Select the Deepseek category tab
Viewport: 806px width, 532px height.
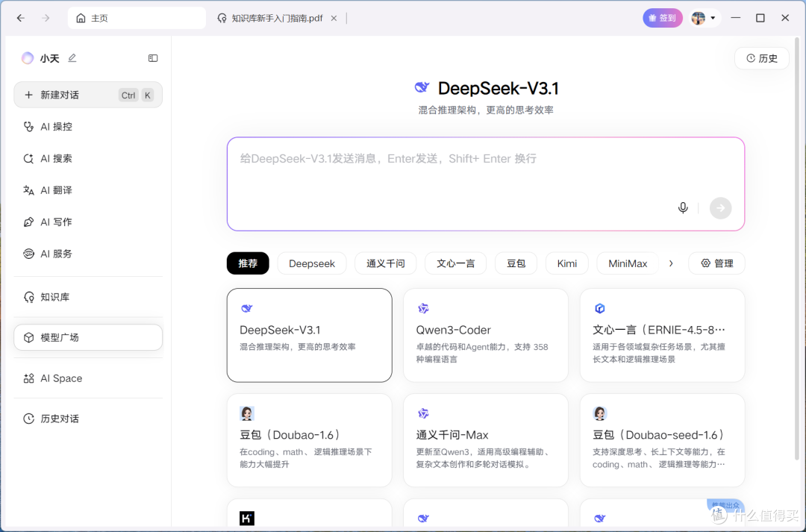[x=311, y=263]
